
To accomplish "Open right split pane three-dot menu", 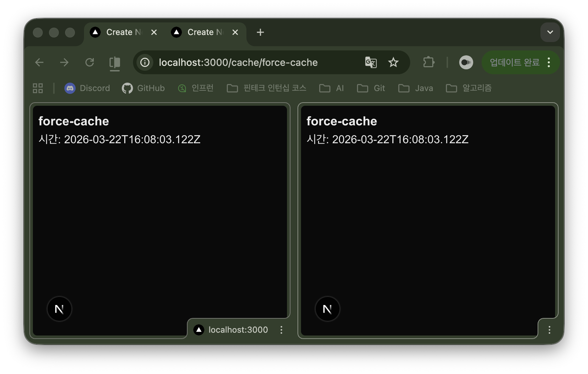I will coord(549,330).
